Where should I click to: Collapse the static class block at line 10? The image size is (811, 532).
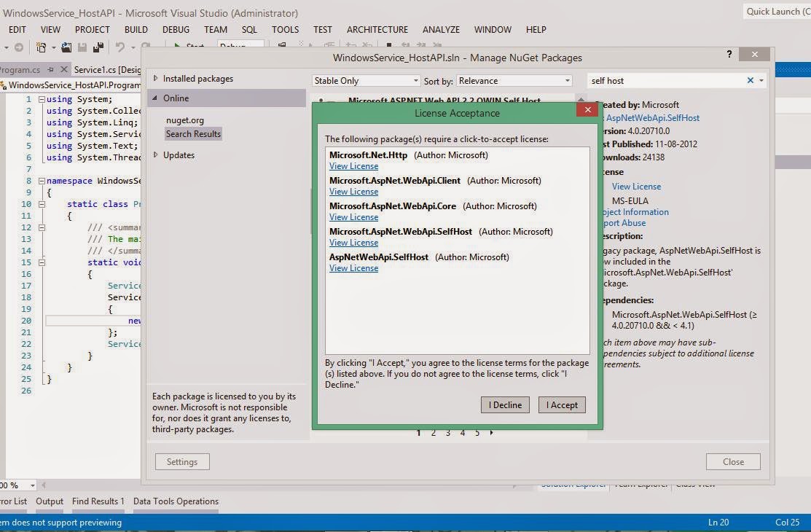click(x=42, y=204)
